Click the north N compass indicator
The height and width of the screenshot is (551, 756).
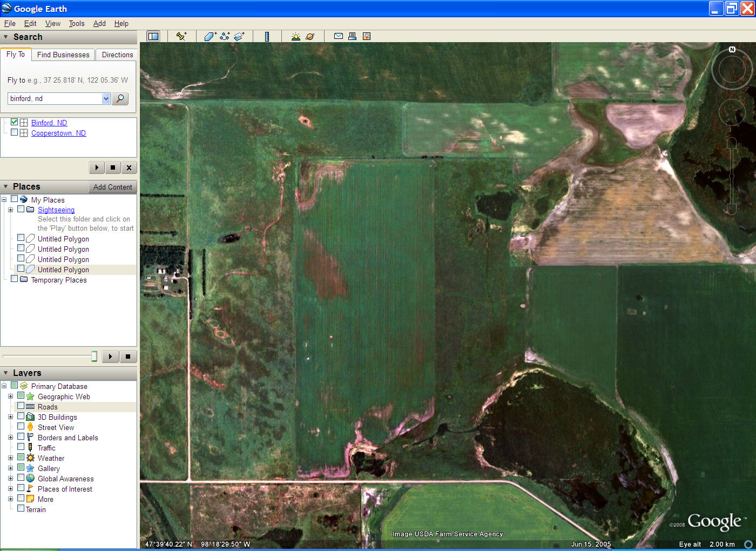click(732, 49)
